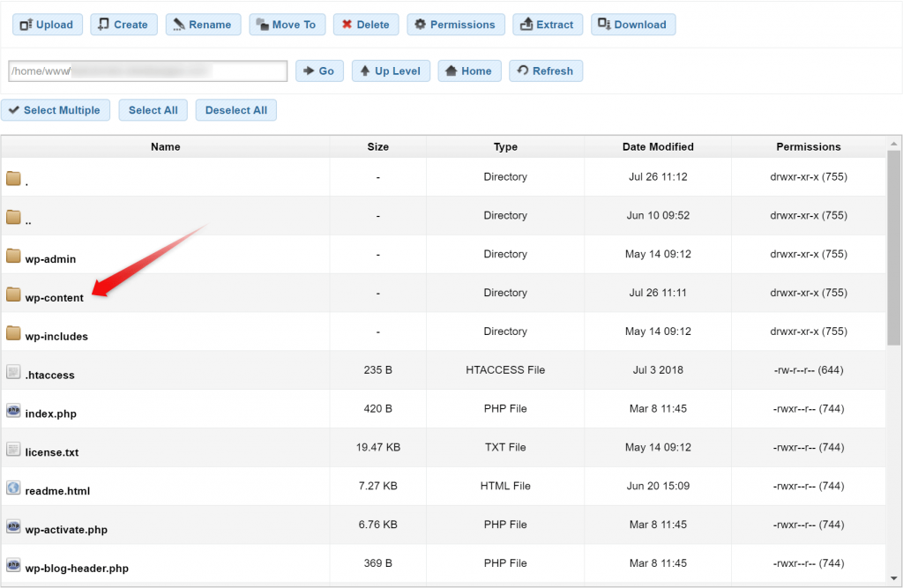The image size is (903, 588).
Task: Navigate with the Up Level button
Action: coord(391,71)
